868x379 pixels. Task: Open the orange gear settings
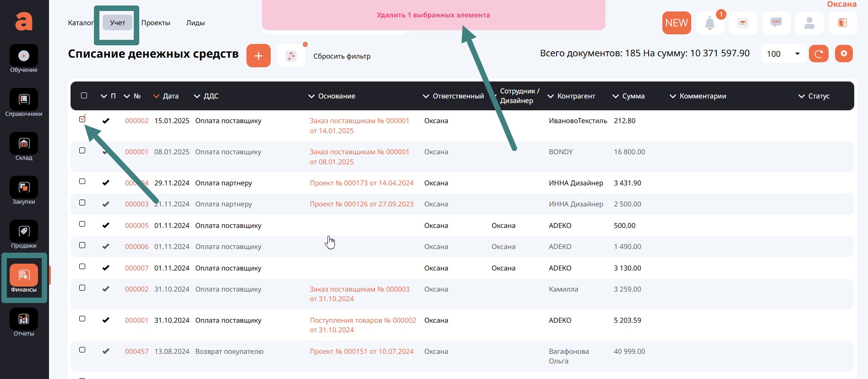pos(844,54)
